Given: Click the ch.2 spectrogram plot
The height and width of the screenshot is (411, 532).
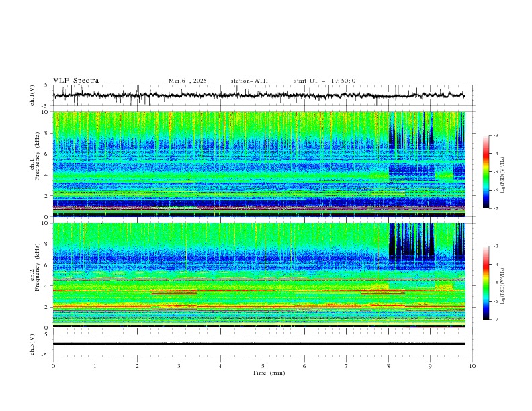Looking at the screenshot, I should [259, 275].
